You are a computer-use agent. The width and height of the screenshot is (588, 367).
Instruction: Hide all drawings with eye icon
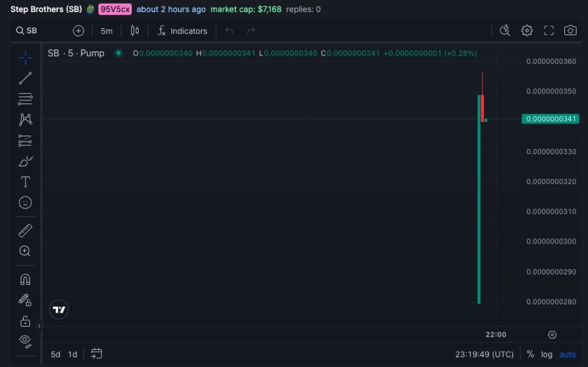pyautogui.click(x=26, y=340)
